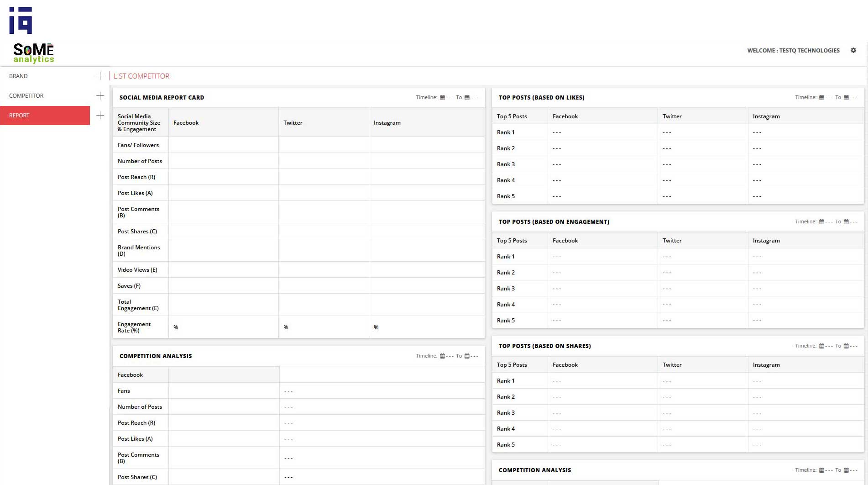Screen dimensions: 868x485
Task: Click the Fans/ Followers row label
Action: [x=138, y=145]
